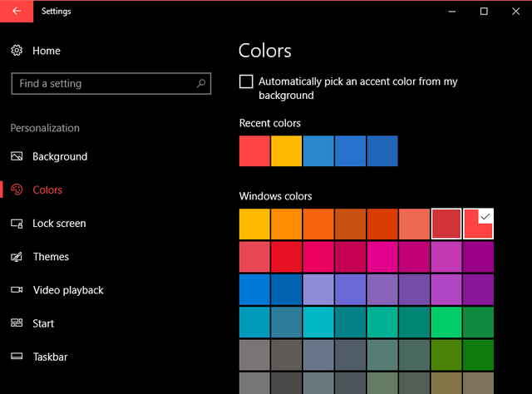Select the Colors page label

(x=47, y=190)
